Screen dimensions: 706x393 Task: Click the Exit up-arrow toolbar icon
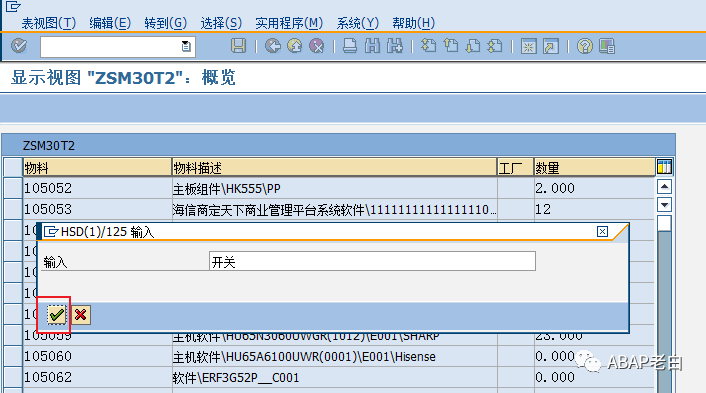pyautogui.click(x=295, y=46)
